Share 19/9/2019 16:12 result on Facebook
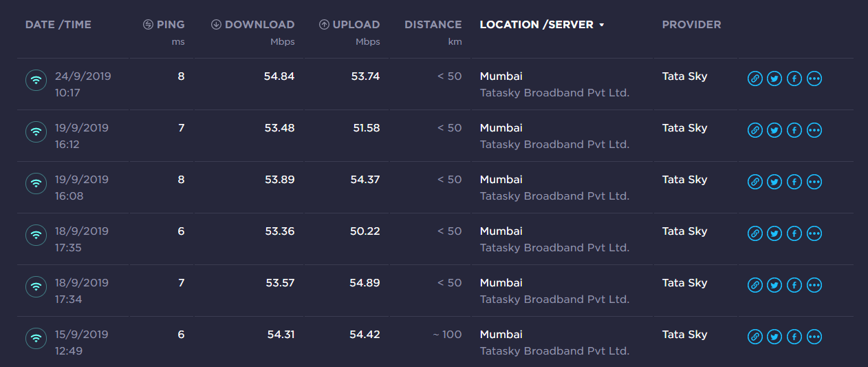 (794, 130)
